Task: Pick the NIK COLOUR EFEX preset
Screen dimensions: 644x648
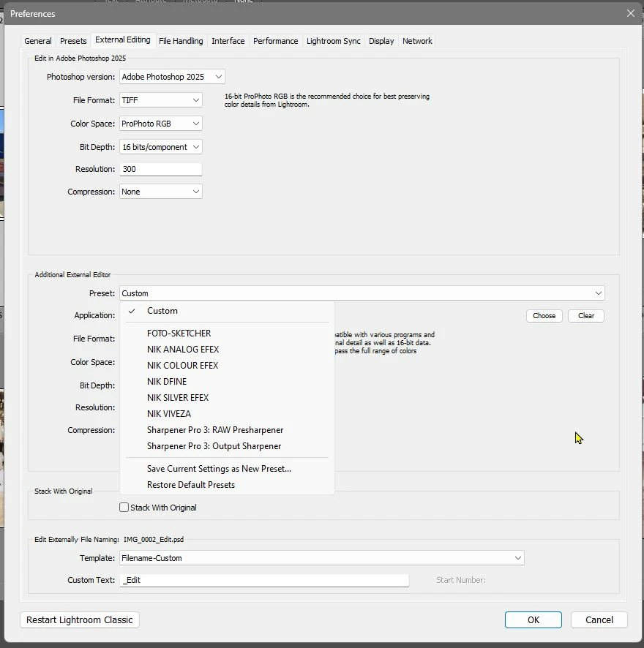Action: click(227, 366)
